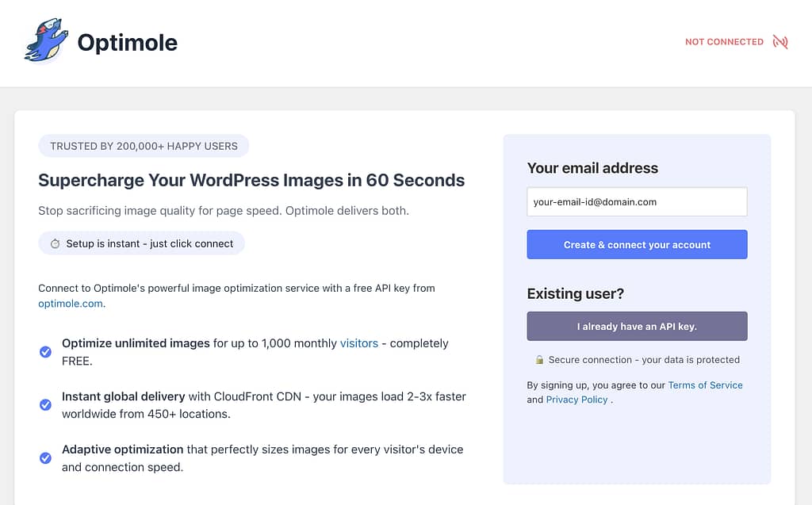Click the Existing user? heading
812x505 pixels.
coord(576,293)
